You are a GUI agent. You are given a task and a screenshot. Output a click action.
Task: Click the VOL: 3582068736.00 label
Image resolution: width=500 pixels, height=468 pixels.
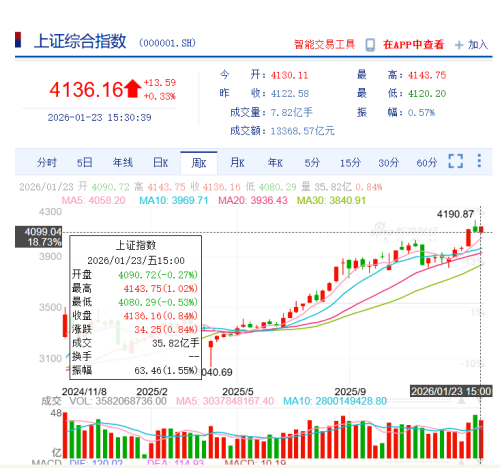pos(118,401)
